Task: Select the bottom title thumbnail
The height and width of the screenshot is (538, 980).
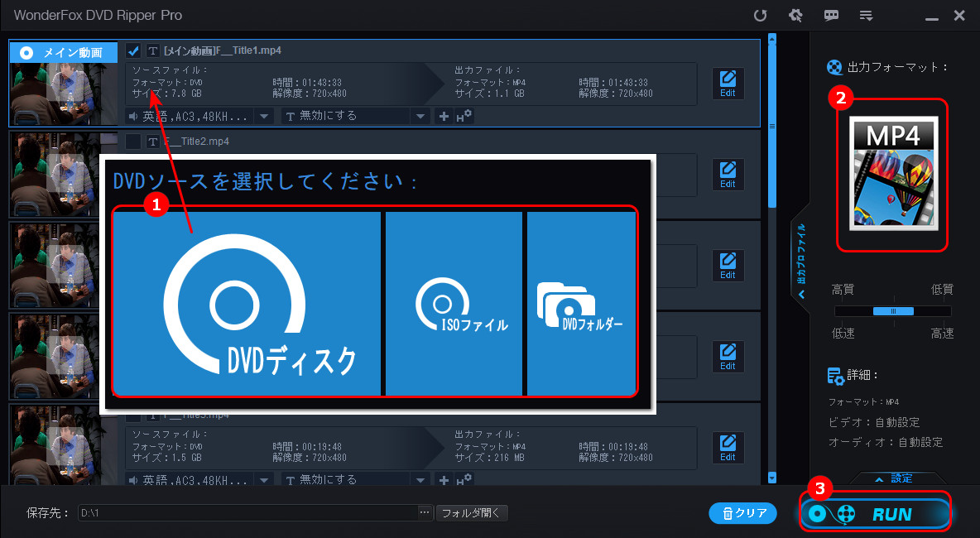Action: tap(63, 445)
